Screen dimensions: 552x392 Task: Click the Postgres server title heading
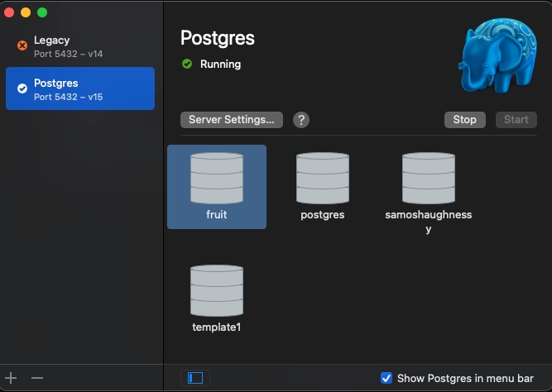[x=218, y=38]
